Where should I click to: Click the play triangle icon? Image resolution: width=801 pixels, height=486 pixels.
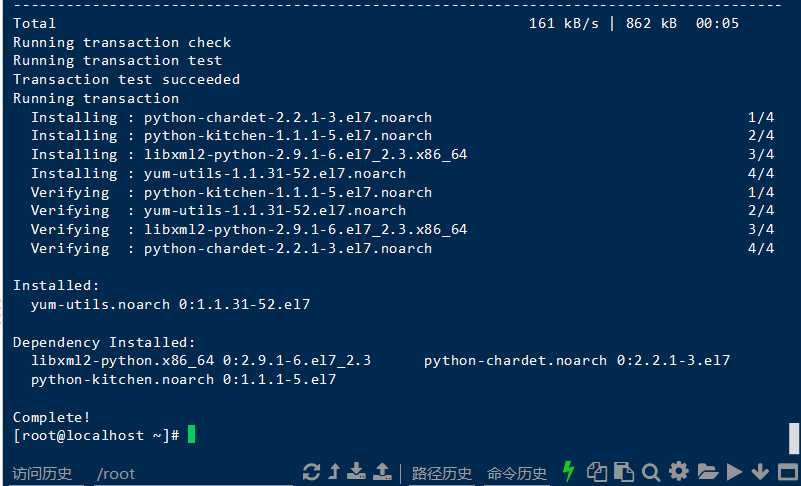[x=734, y=472]
